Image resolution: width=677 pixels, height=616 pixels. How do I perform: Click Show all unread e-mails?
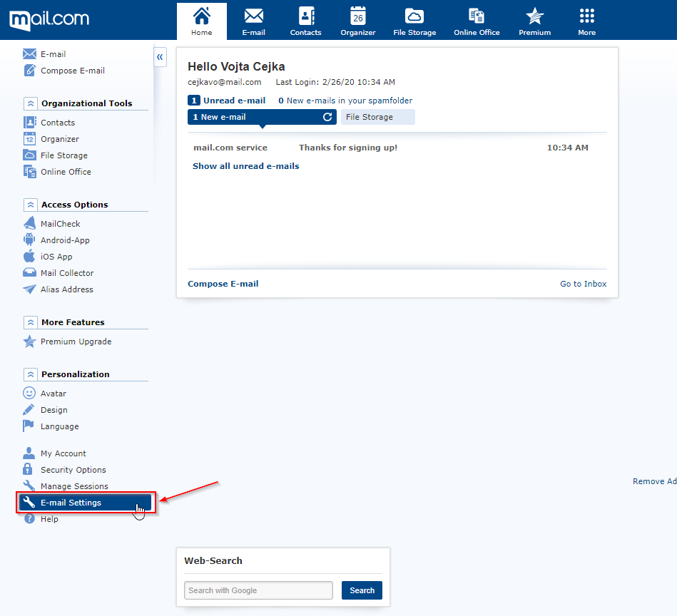[x=245, y=166]
